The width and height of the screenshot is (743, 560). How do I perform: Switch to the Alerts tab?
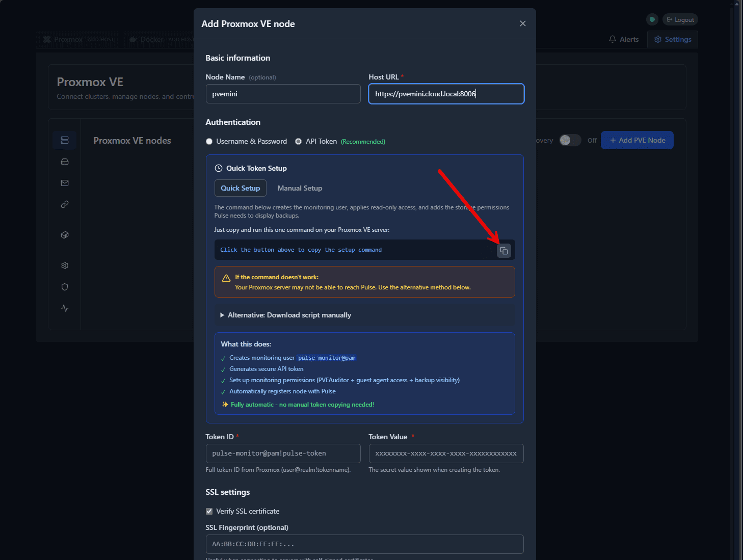coord(623,39)
